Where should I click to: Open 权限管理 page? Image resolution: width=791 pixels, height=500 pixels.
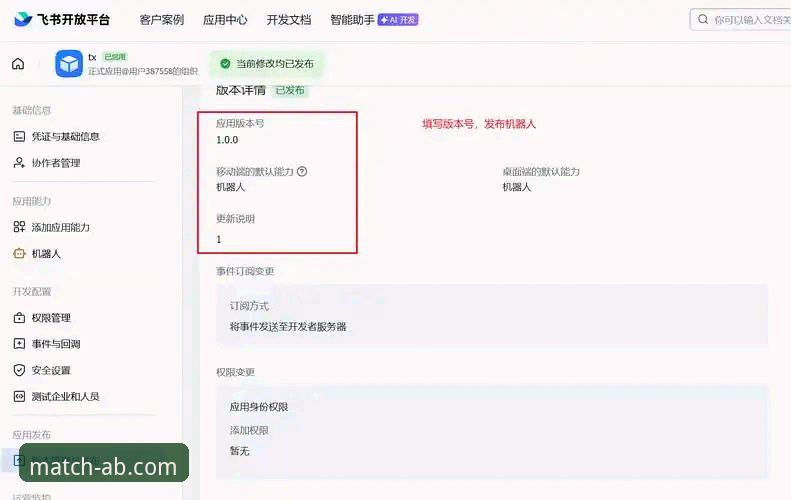51,318
